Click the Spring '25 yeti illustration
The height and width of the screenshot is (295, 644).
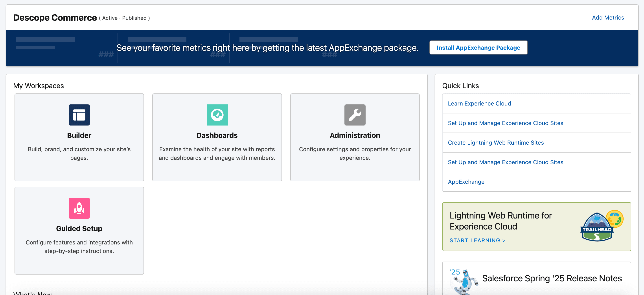466,282
